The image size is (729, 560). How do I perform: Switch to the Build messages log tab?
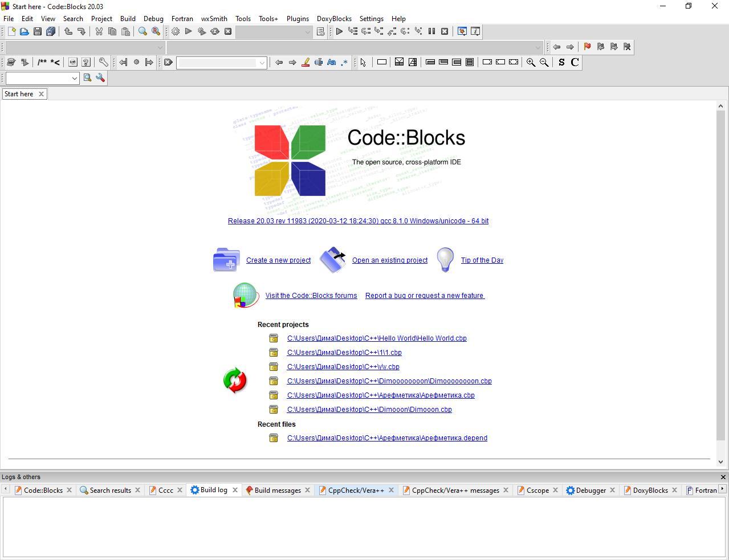[278, 490]
